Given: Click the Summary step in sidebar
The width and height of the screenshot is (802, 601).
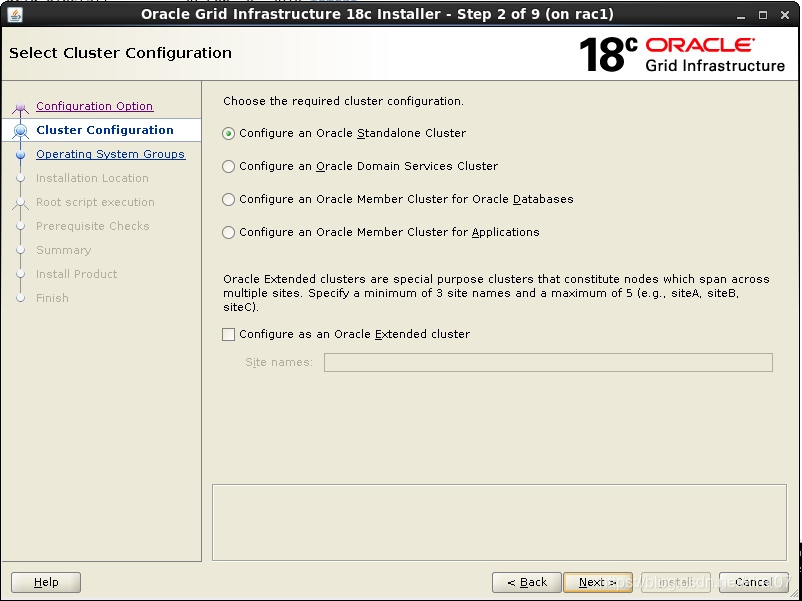Looking at the screenshot, I should pyautogui.click(x=63, y=250).
